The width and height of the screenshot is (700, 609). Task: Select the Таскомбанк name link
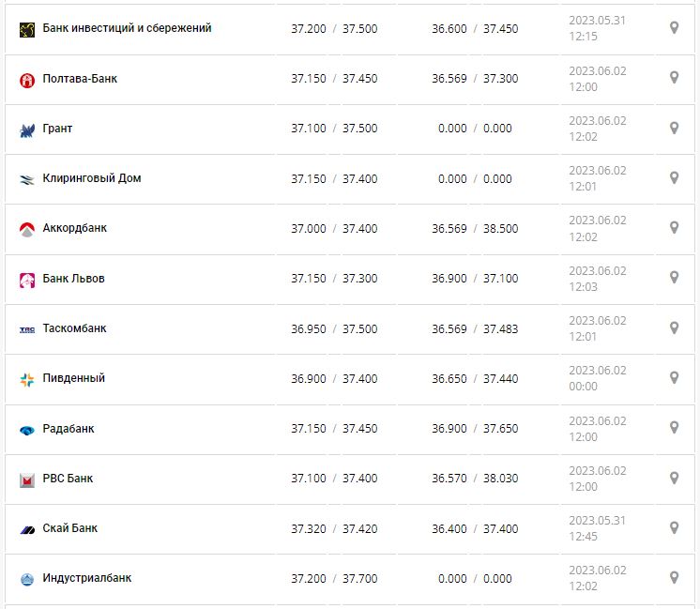point(75,328)
